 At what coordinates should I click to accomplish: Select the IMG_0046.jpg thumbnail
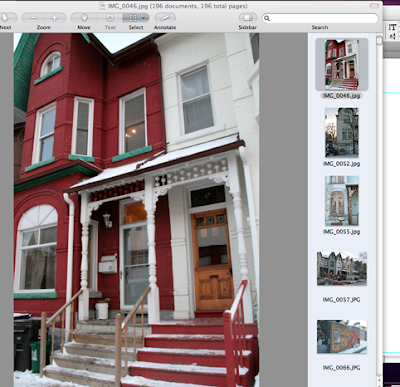(x=342, y=64)
